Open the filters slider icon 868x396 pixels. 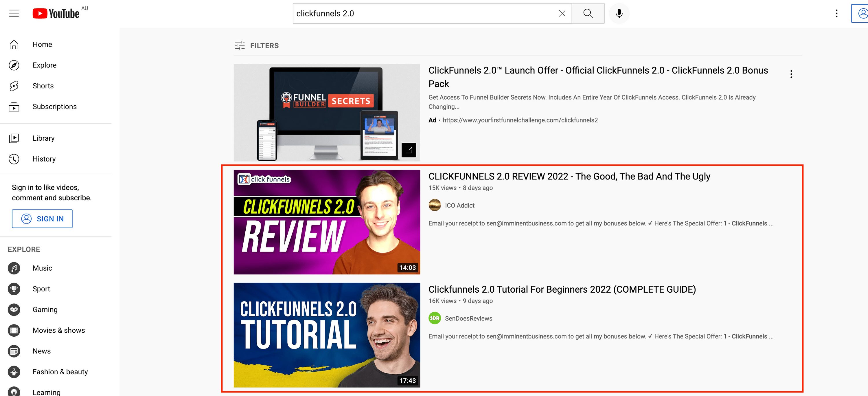click(x=240, y=45)
